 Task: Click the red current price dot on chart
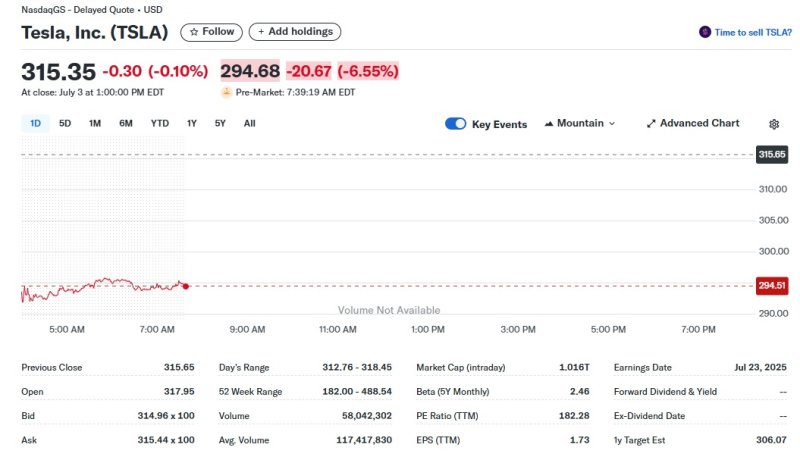(x=186, y=286)
